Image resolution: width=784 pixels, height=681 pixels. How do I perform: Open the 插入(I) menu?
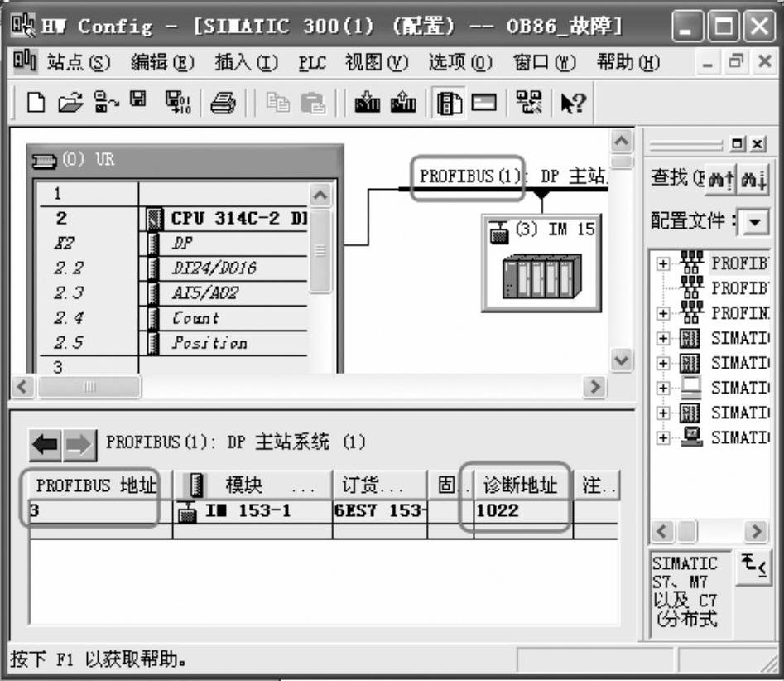click(x=246, y=62)
